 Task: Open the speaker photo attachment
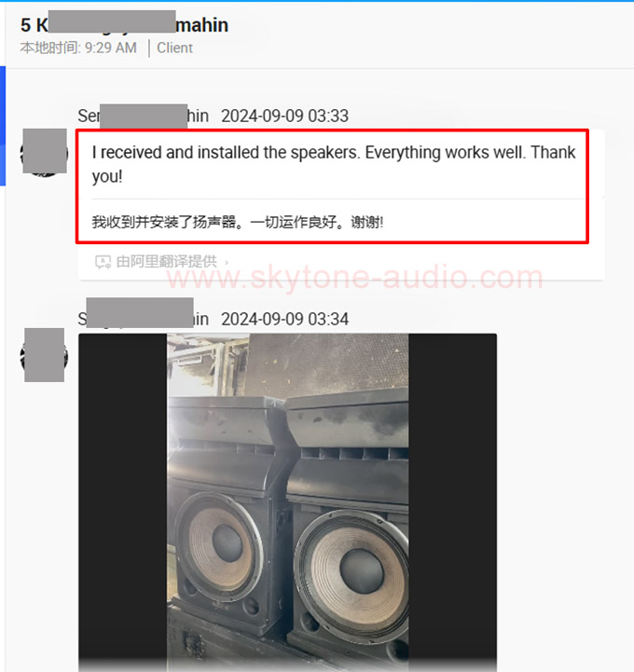pos(287,502)
